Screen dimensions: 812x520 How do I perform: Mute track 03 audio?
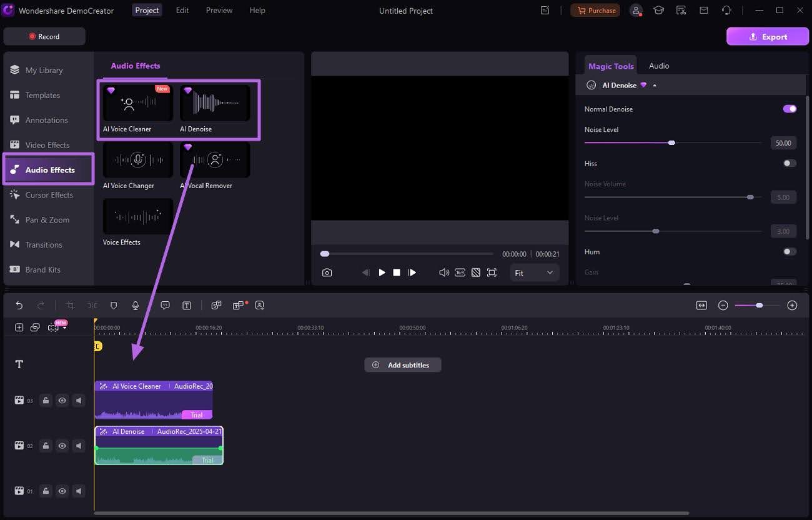pos(79,400)
